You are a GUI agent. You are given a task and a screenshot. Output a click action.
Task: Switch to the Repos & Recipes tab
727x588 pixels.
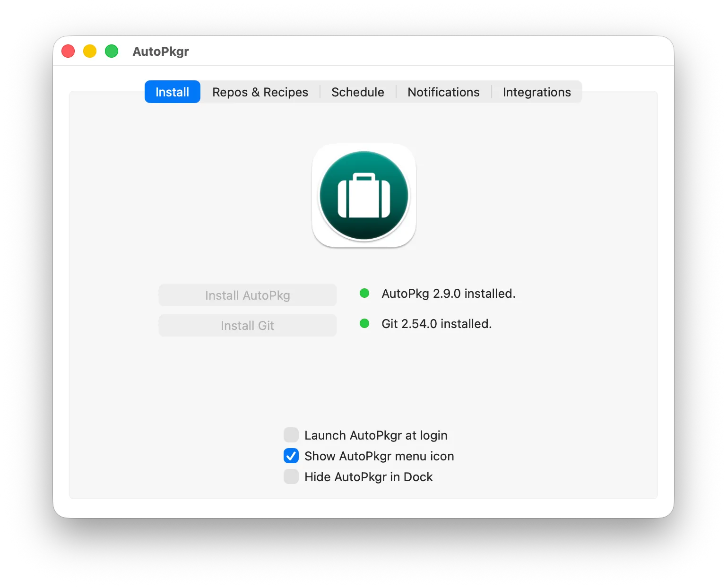click(260, 92)
